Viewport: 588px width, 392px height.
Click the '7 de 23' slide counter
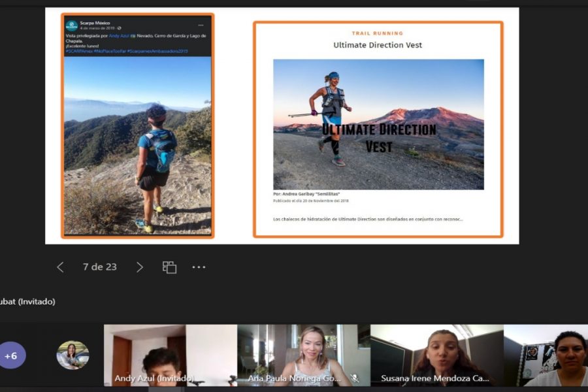click(100, 267)
